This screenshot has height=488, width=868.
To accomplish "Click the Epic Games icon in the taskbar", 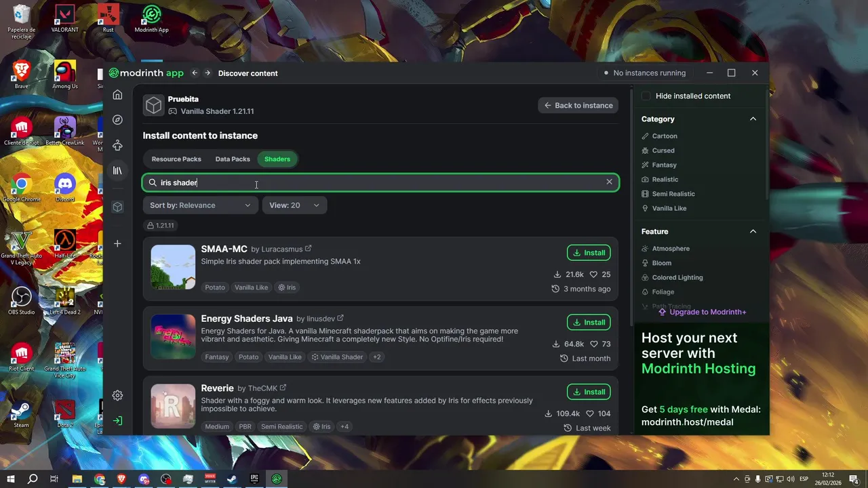I will (x=254, y=479).
